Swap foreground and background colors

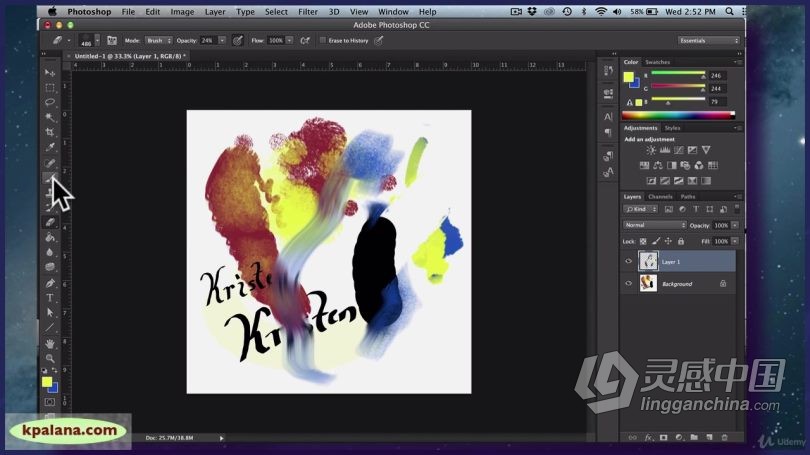[54, 370]
